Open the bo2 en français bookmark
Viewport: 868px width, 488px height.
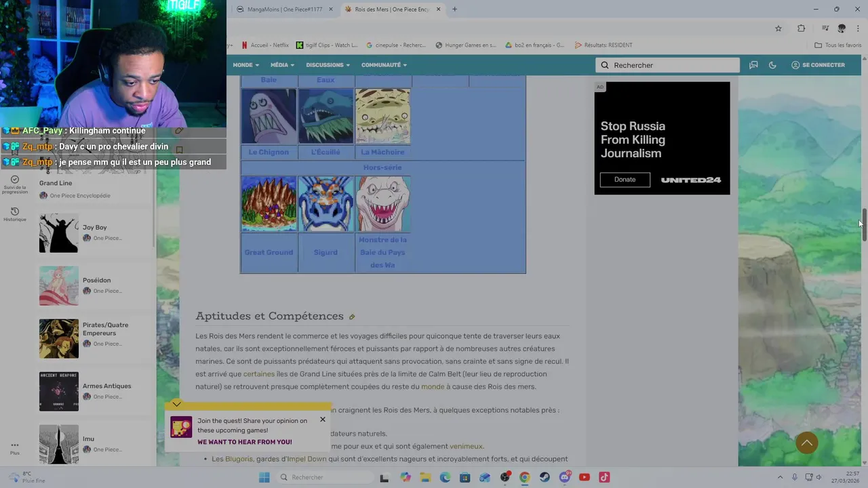tap(535, 45)
